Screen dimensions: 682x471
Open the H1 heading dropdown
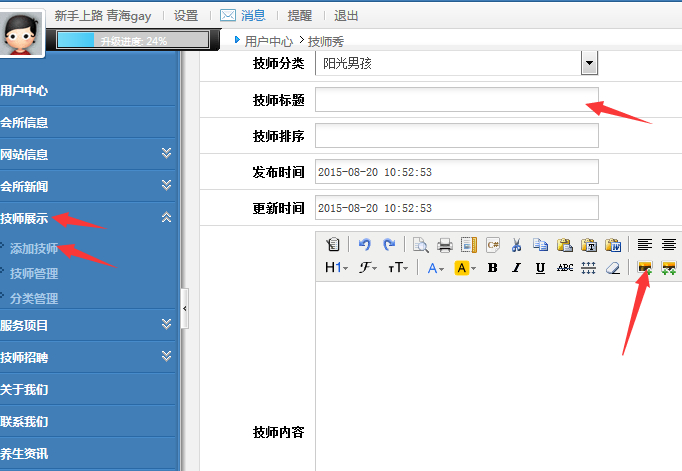point(336,268)
